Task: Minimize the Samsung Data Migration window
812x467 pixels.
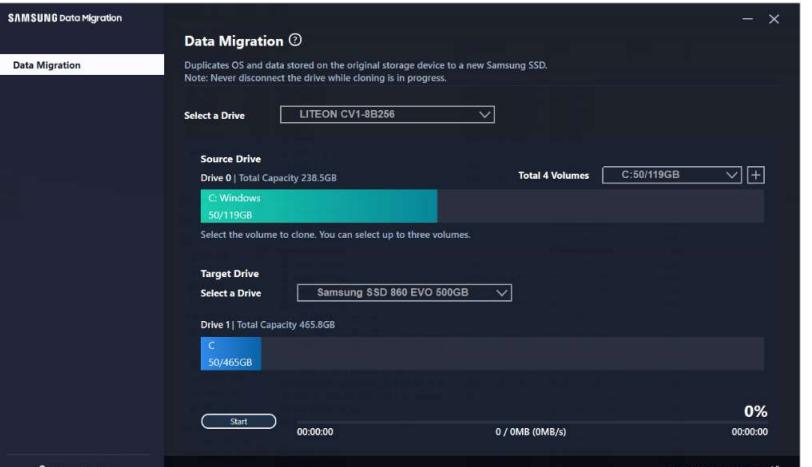Action: 747,19
